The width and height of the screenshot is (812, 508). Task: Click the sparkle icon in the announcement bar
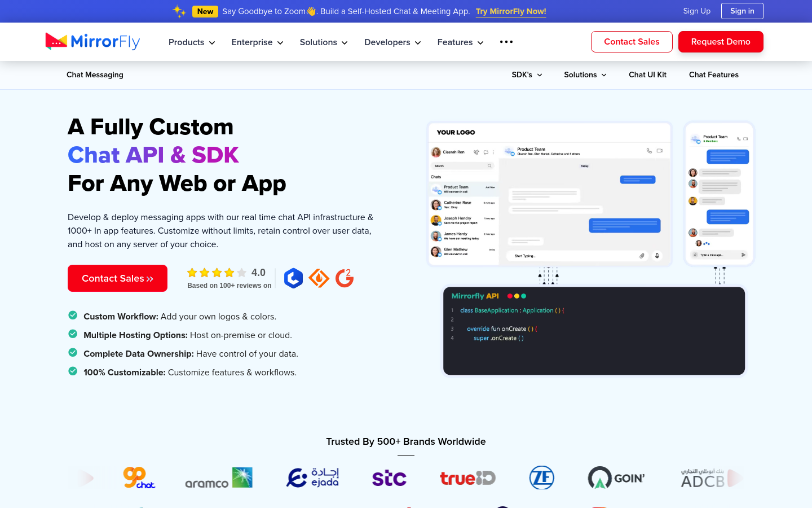pos(179,11)
